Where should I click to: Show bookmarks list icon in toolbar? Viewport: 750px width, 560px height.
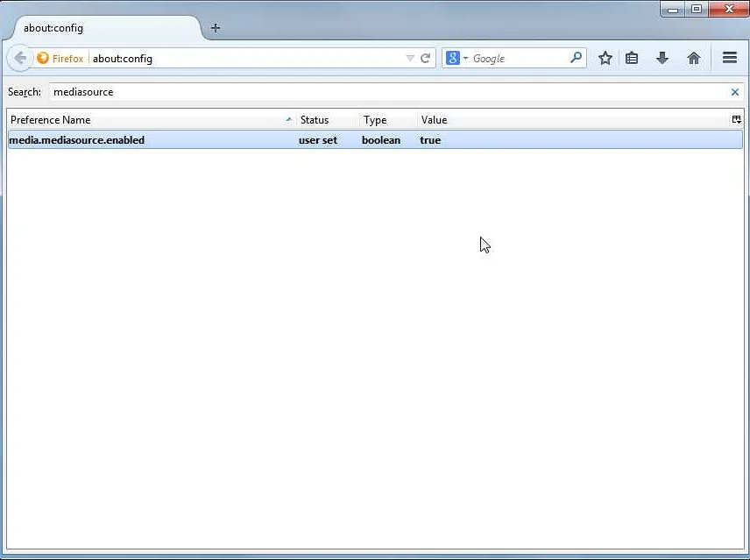(632, 59)
